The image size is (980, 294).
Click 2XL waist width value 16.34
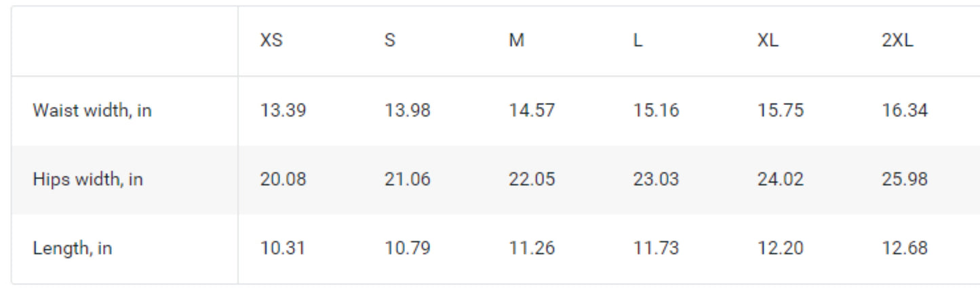click(x=905, y=110)
